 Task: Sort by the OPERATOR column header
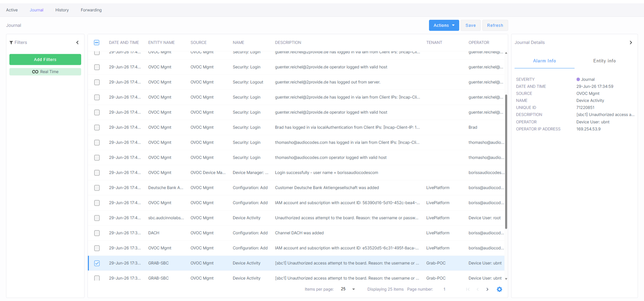tap(479, 43)
